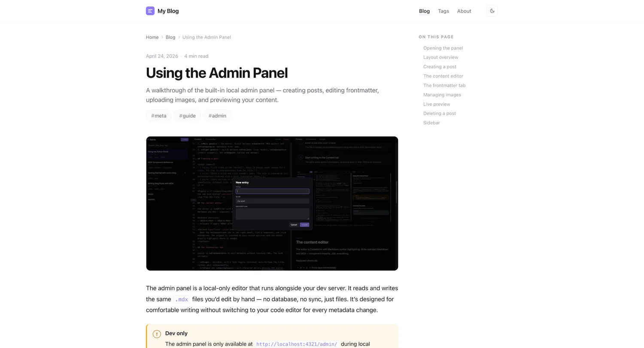The width and height of the screenshot is (644, 348).
Task: Open the admin panel screenshot image
Action: pyautogui.click(x=272, y=203)
